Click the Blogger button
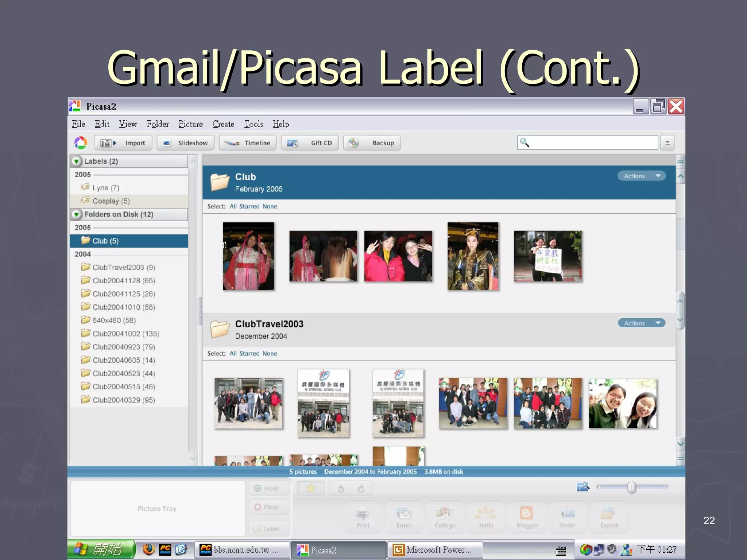The height and width of the screenshot is (560, 747). (x=527, y=518)
